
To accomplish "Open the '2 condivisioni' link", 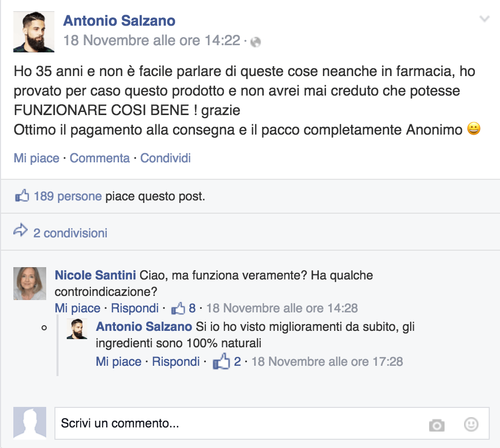I will (70, 233).
